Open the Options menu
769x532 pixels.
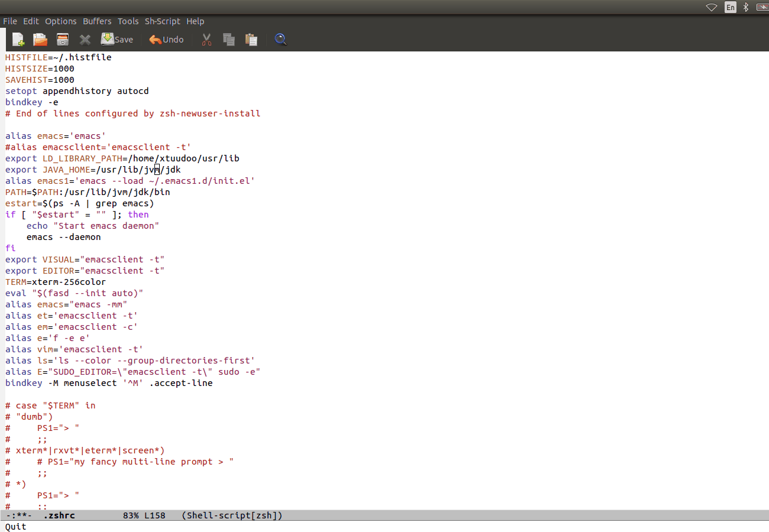(x=61, y=21)
